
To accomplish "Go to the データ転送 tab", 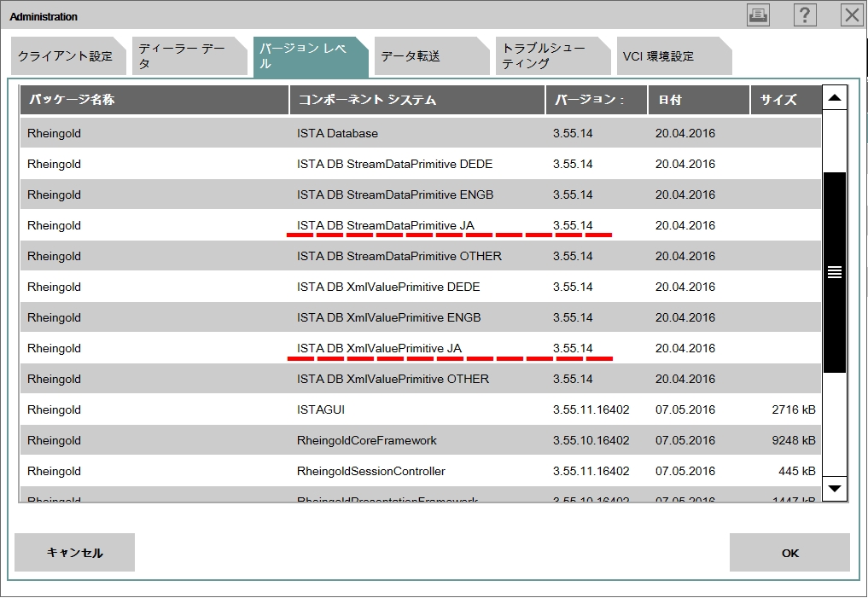I will pyautogui.click(x=432, y=55).
